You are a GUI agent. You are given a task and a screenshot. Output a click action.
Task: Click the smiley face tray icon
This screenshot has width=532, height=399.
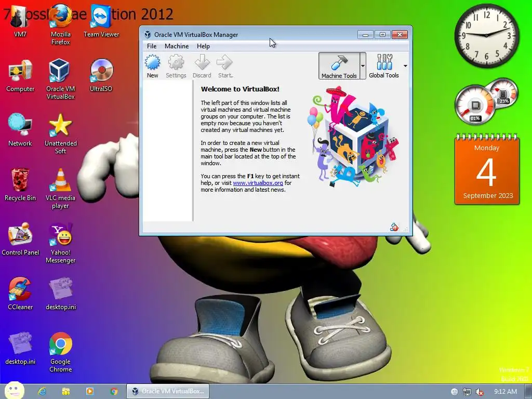454,392
